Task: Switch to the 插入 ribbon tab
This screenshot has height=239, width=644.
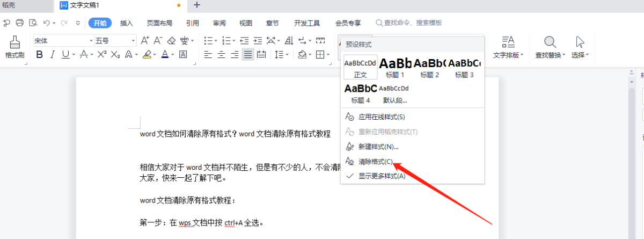Action: [127, 23]
